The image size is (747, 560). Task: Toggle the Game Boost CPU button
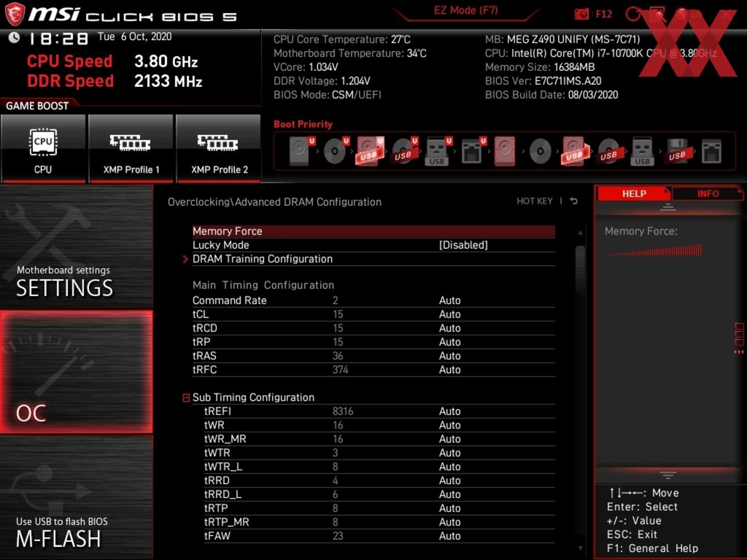(43, 148)
